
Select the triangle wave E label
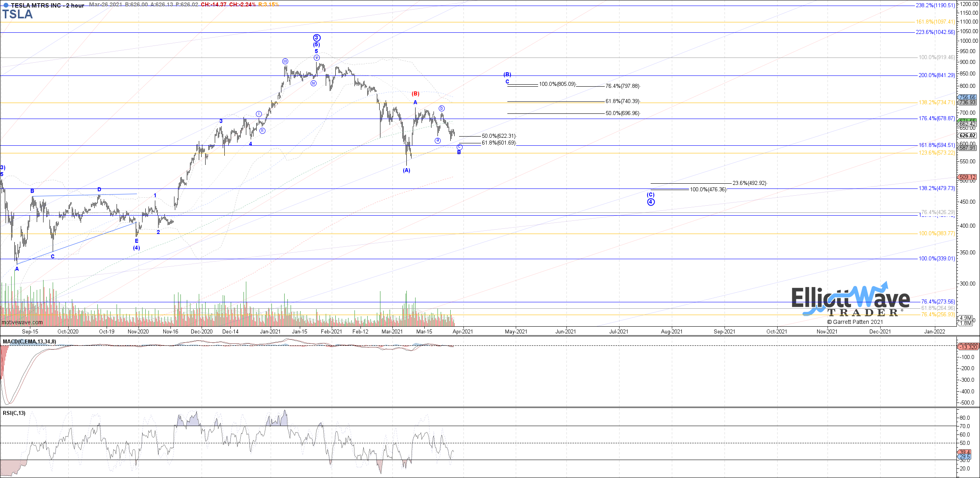[x=137, y=241]
